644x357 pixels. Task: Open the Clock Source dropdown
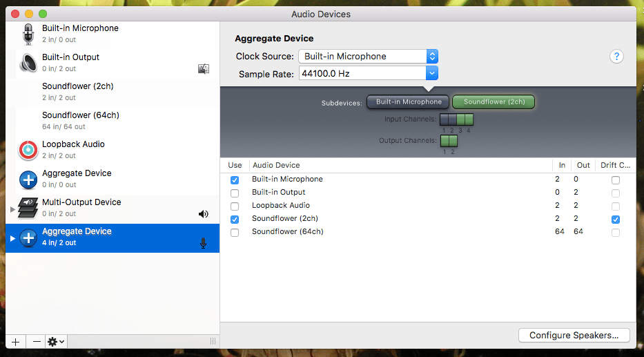369,57
